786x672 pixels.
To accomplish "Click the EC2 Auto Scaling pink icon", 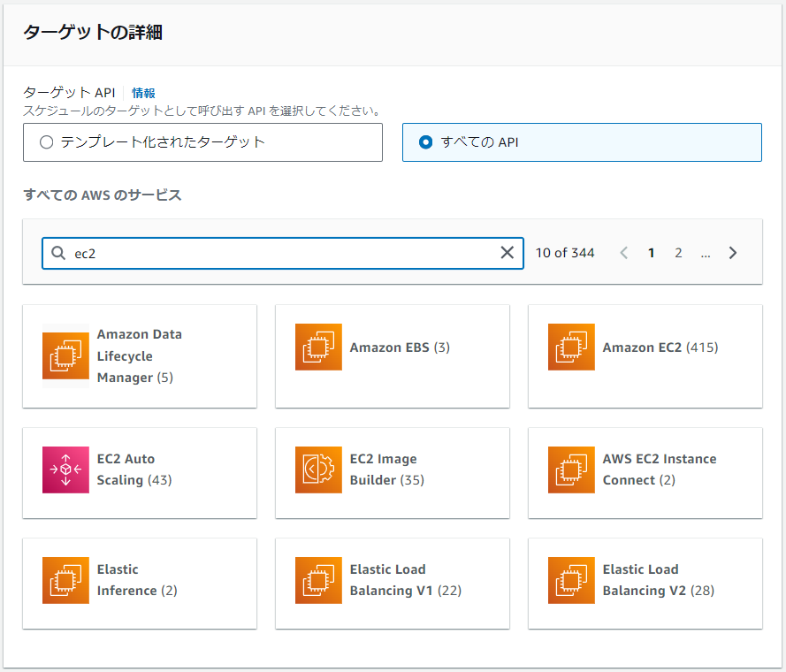I will pyautogui.click(x=65, y=470).
